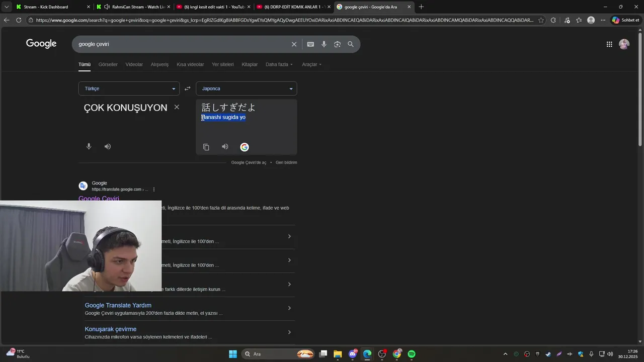Viewport: 644px width, 362px height.
Task: Open the Google apps grid
Action: tap(609, 44)
